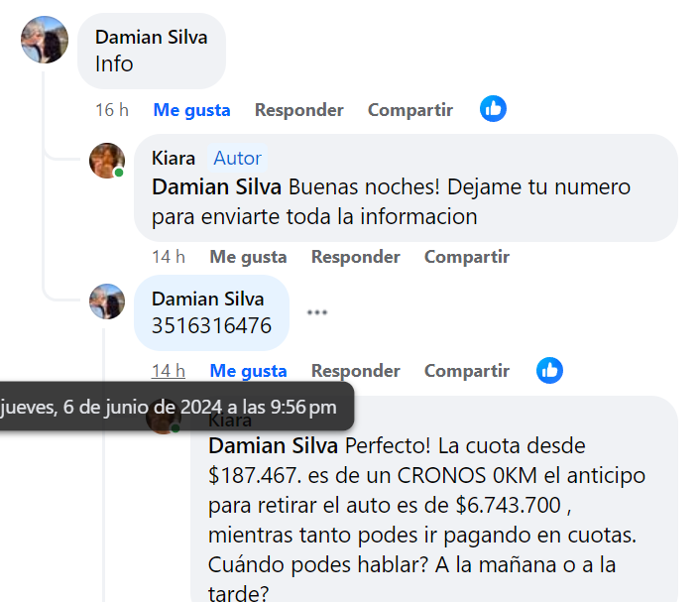The height and width of the screenshot is (602, 700).
Task: Toggle "Me gusta" on the "Info" comment
Action: 191,110
